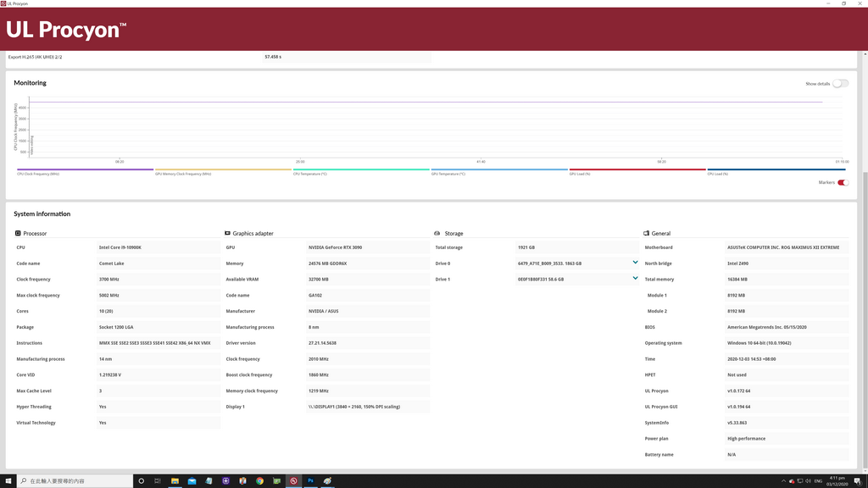
Task: Select the American Megatrends BIOS value
Action: (766, 327)
